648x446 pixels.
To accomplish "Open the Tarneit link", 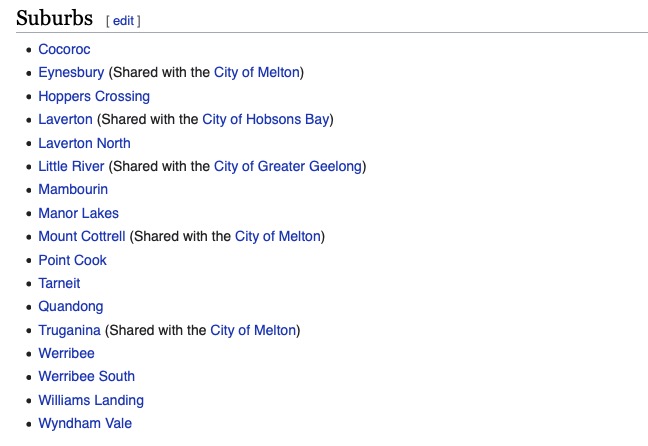I will pos(59,283).
